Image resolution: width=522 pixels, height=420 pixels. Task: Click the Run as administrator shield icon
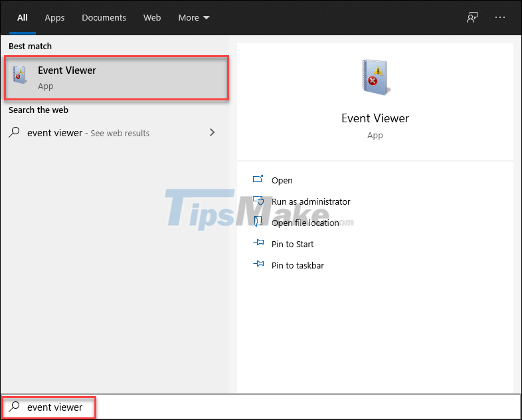[x=258, y=201]
